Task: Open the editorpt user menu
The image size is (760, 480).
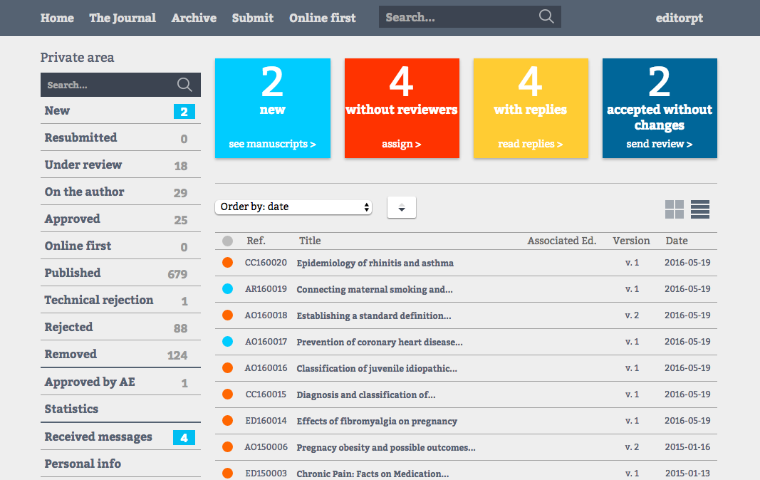Action: (x=680, y=18)
